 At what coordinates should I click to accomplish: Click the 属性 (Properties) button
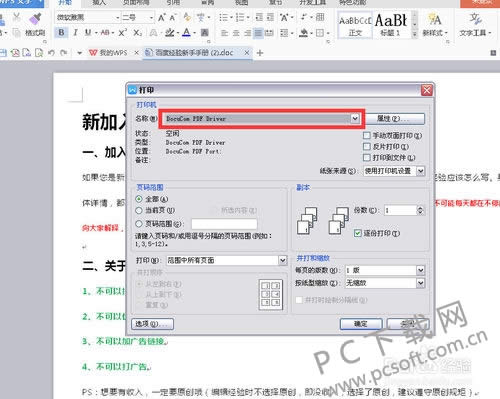[396, 119]
